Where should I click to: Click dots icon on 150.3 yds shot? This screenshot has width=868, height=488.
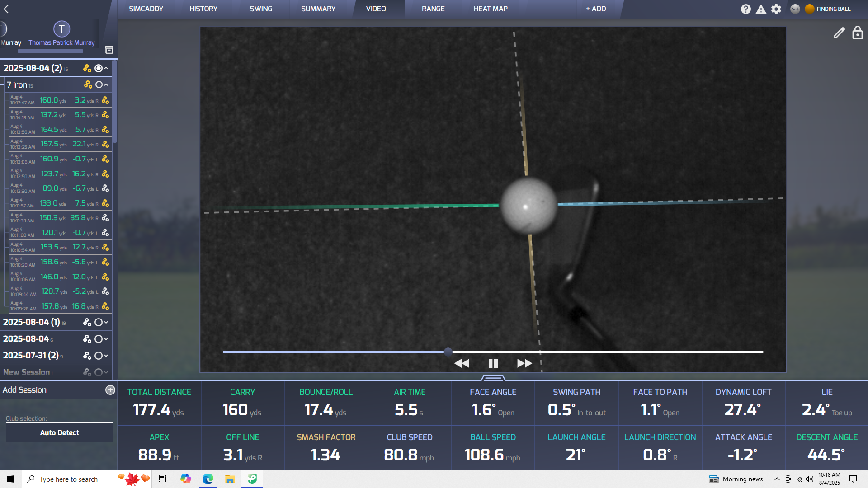[x=105, y=218]
